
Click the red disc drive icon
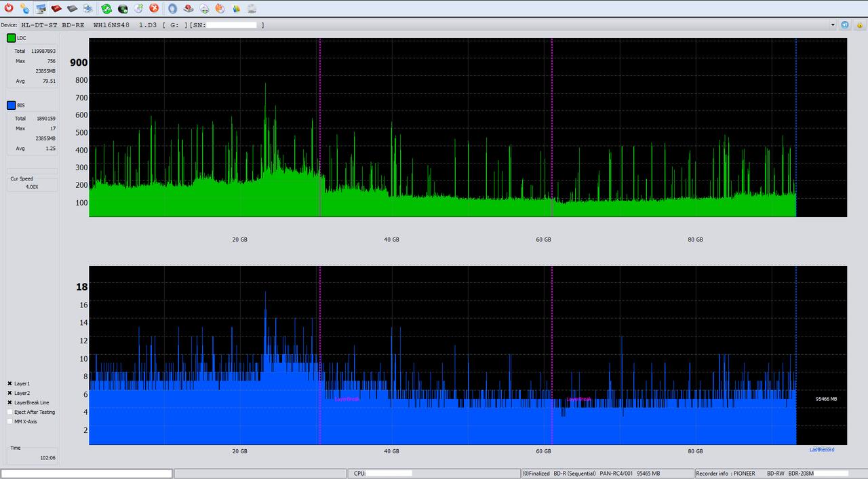(56, 8)
